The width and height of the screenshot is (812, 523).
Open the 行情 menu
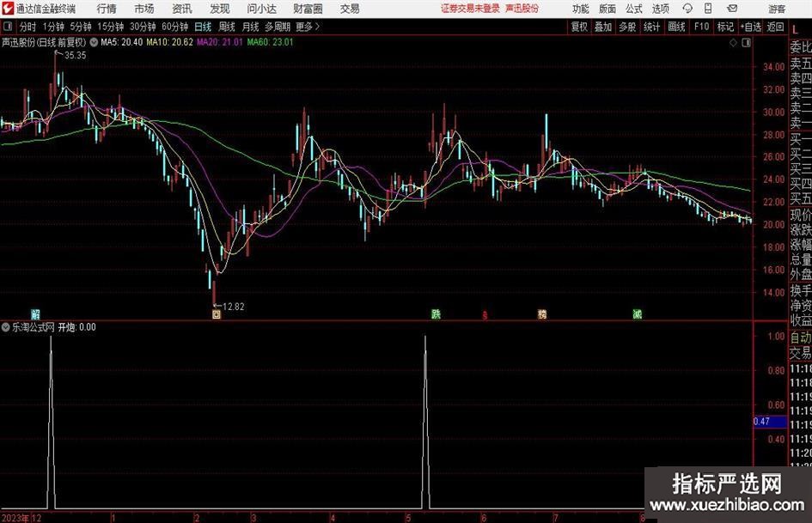coord(107,9)
